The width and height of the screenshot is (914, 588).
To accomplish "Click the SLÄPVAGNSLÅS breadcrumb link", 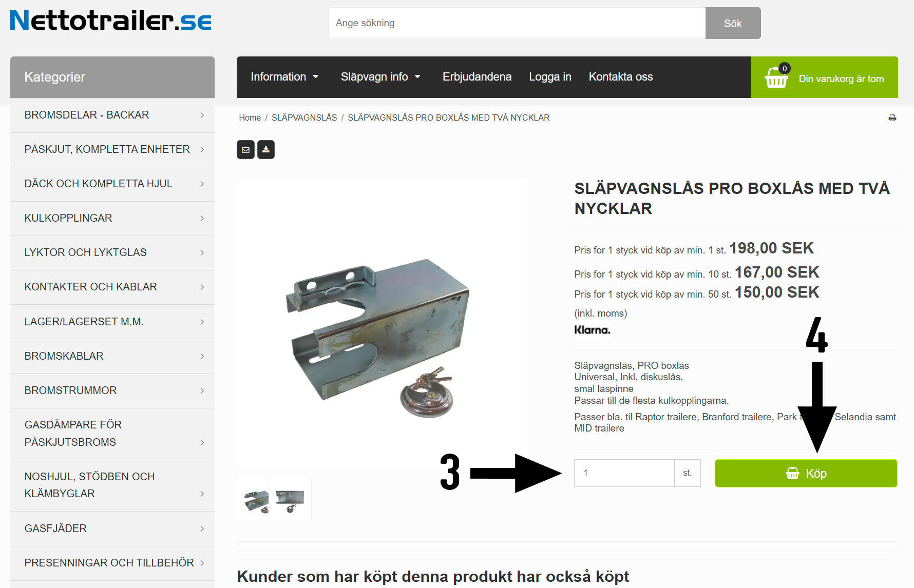I will coord(304,118).
